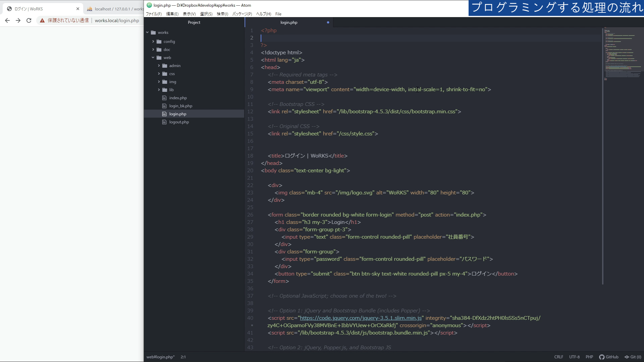Open the パッケージ(P) menu
Viewport: 644px width, 362px height.
click(242, 14)
